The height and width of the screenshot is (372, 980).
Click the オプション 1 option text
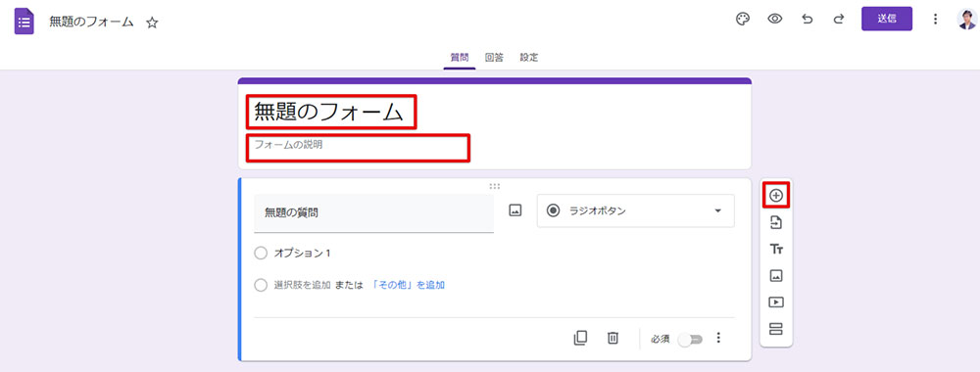(302, 253)
